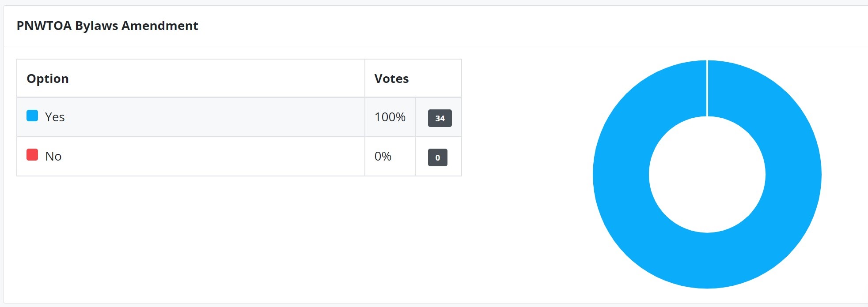Click empty panel area below the results table

[x=239, y=238]
